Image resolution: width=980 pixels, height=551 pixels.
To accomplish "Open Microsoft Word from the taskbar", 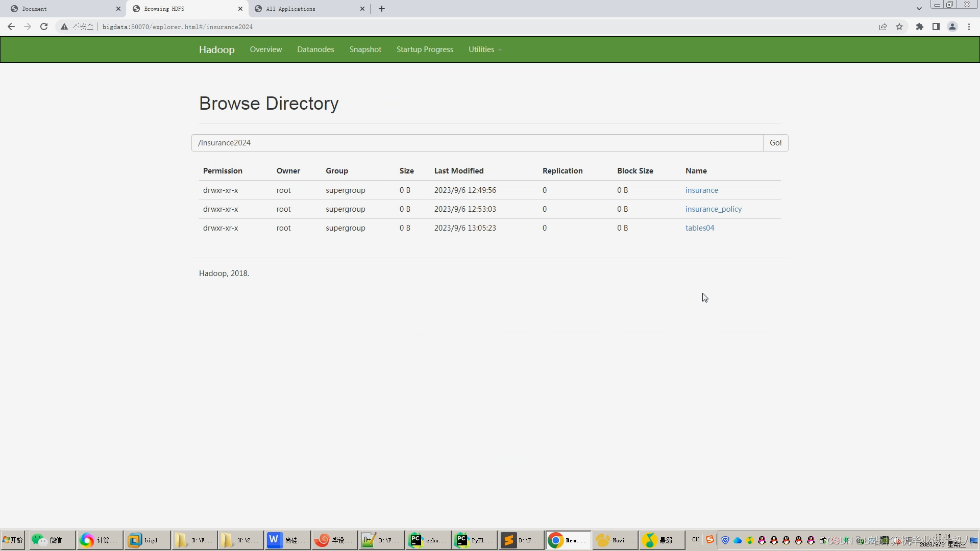I will [287, 540].
